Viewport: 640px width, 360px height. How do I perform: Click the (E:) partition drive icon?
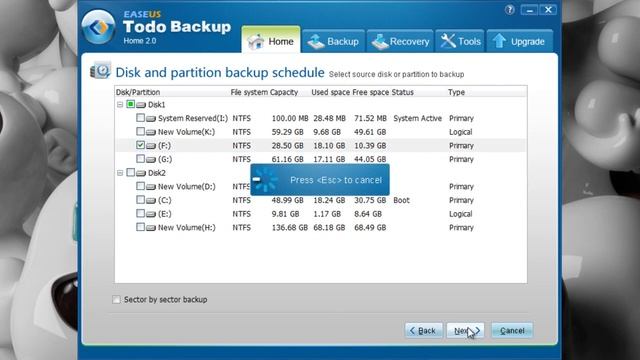[151, 214]
